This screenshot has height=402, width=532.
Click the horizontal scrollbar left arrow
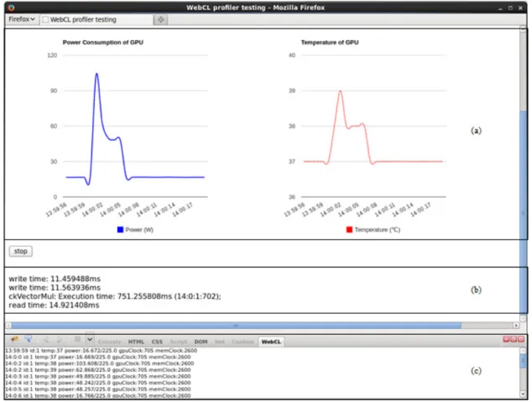point(9,326)
